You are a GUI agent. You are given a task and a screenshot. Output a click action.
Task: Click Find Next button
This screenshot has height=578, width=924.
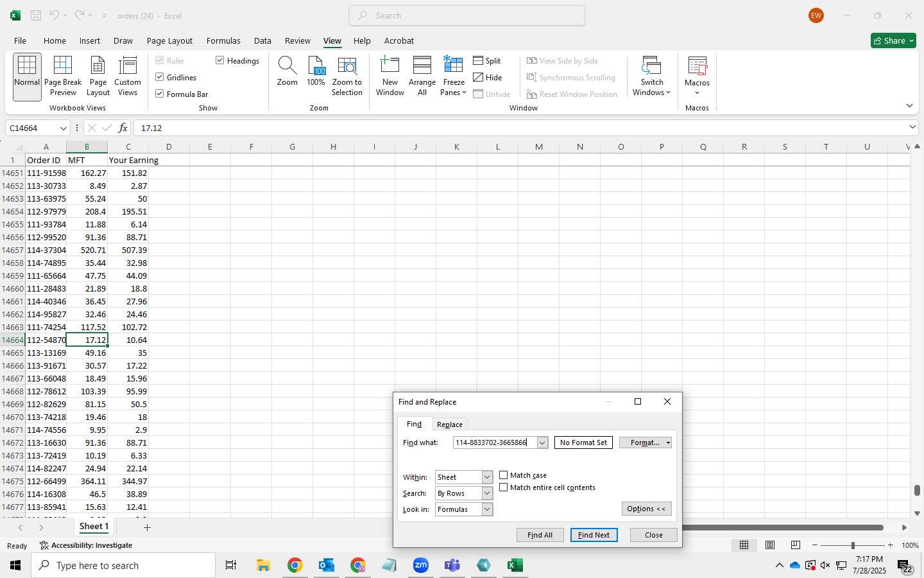(594, 535)
